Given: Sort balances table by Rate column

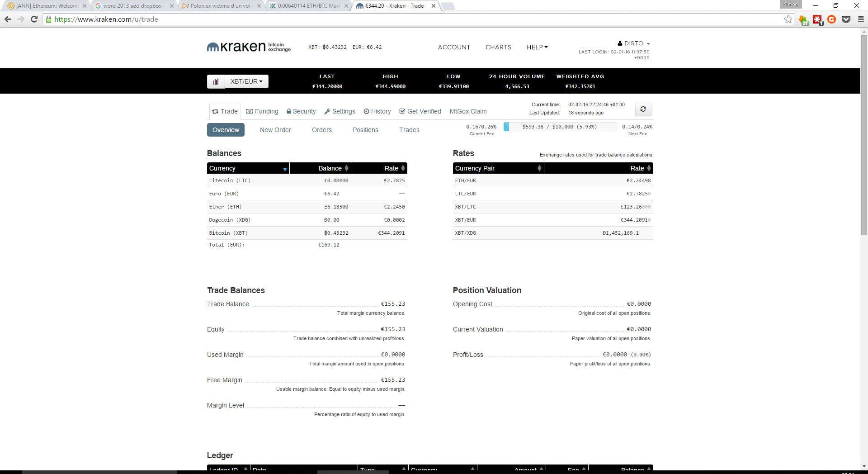Looking at the screenshot, I should coord(379,168).
